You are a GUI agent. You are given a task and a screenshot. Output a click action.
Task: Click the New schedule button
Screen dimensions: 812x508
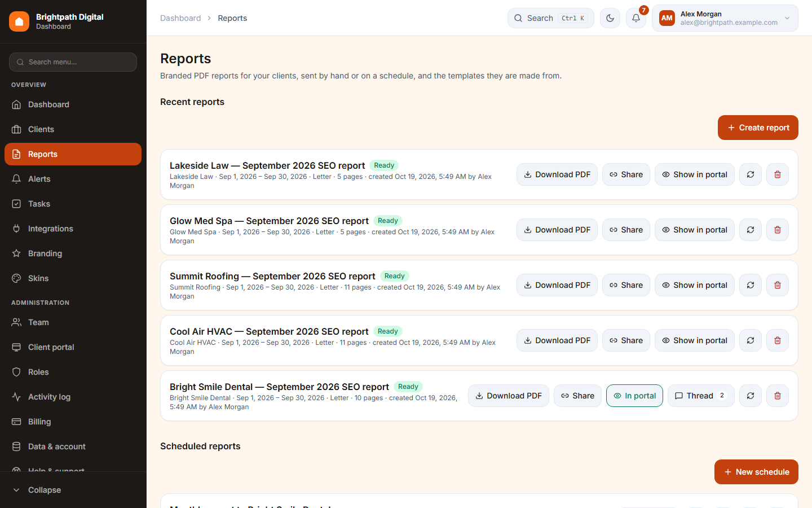[x=756, y=472]
